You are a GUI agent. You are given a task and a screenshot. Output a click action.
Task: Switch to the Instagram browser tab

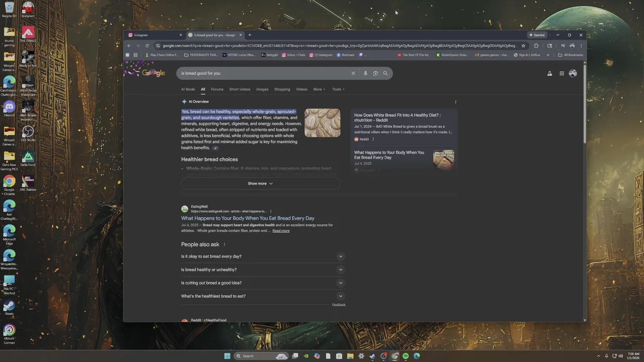pos(155,35)
